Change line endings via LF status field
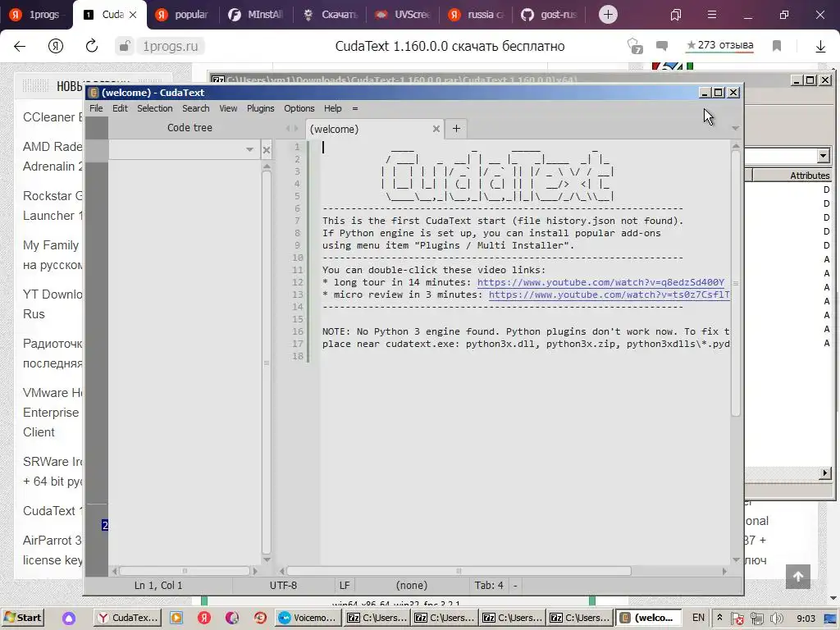The image size is (840, 630). (345, 586)
